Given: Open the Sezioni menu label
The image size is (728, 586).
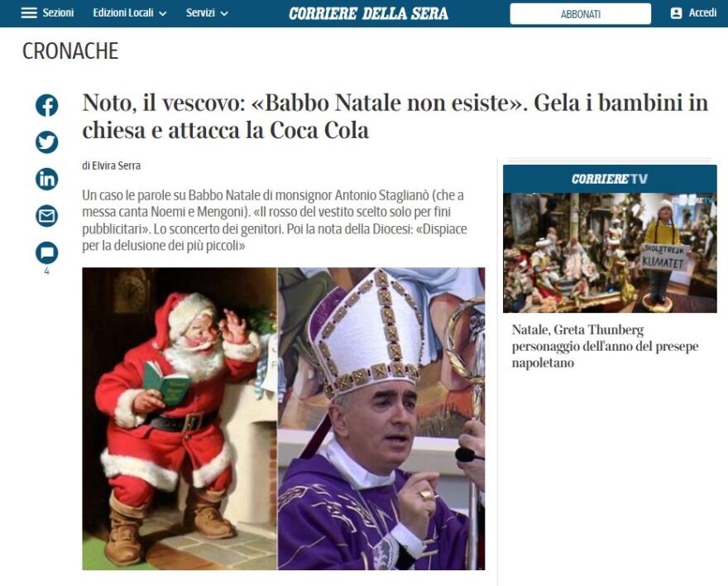Looking at the screenshot, I should [58, 13].
